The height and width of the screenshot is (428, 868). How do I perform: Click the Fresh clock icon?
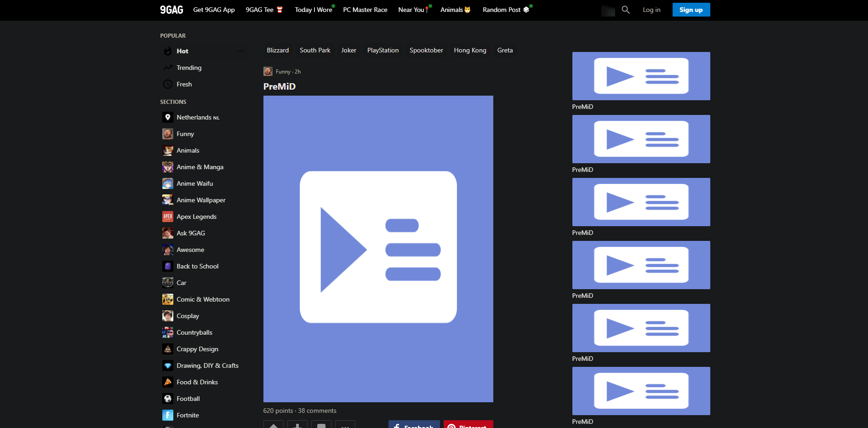point(168,84)
